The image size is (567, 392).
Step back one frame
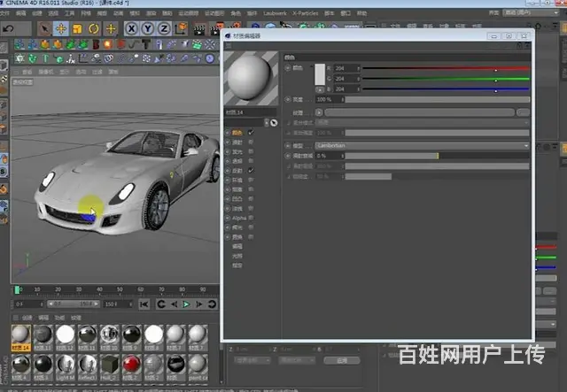coord(174,304)
